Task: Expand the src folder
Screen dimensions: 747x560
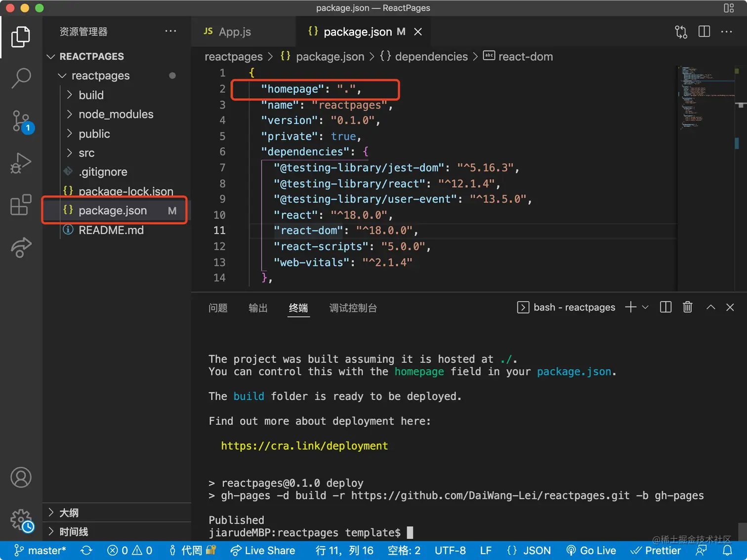Action: click(86, 153)
